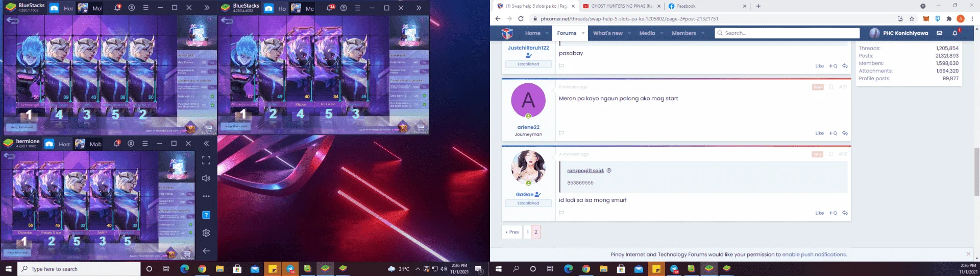Open Windows Start menu on left taskbar
The image size is (980, 276).
pos(8,269)
